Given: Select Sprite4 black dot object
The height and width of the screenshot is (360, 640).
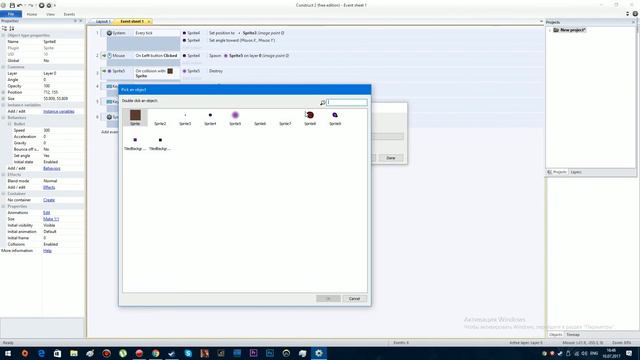Looking at the screenshot, I should 210,118.
